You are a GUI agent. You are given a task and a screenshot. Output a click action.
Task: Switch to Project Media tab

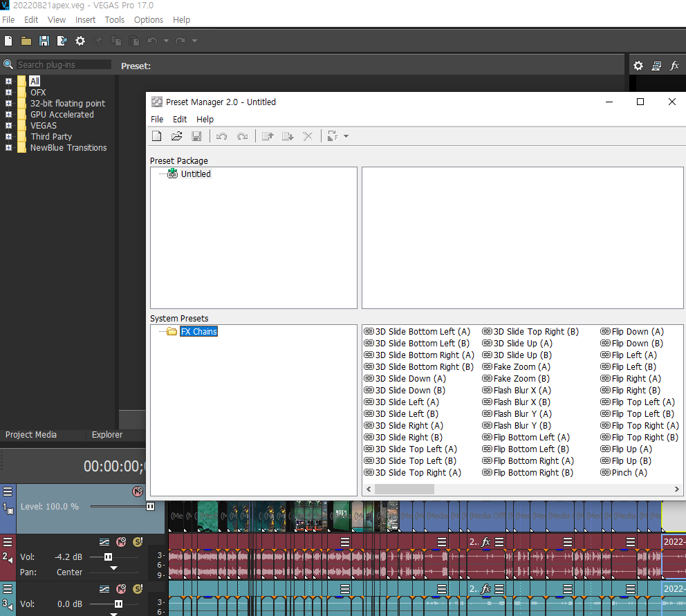click(x=31, y=434)
